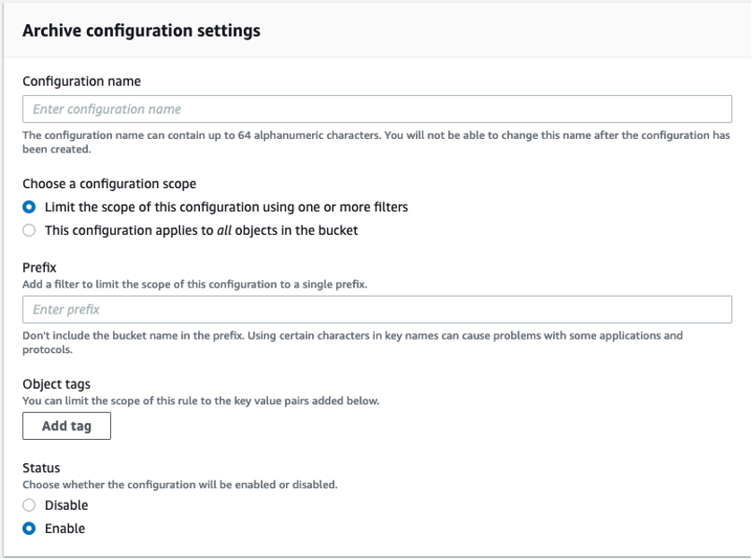Click the Enter prefix text box
Image resolution: width=752 pixels, height=560 pixels.
[x=376, y=309]
